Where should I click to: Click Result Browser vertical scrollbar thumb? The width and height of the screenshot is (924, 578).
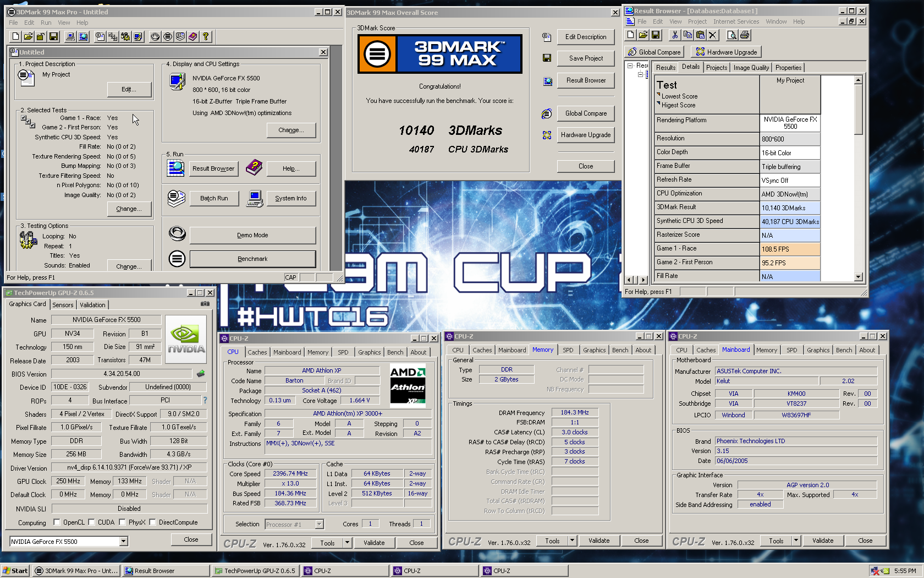pyautogui.click(x=858, y=109)
